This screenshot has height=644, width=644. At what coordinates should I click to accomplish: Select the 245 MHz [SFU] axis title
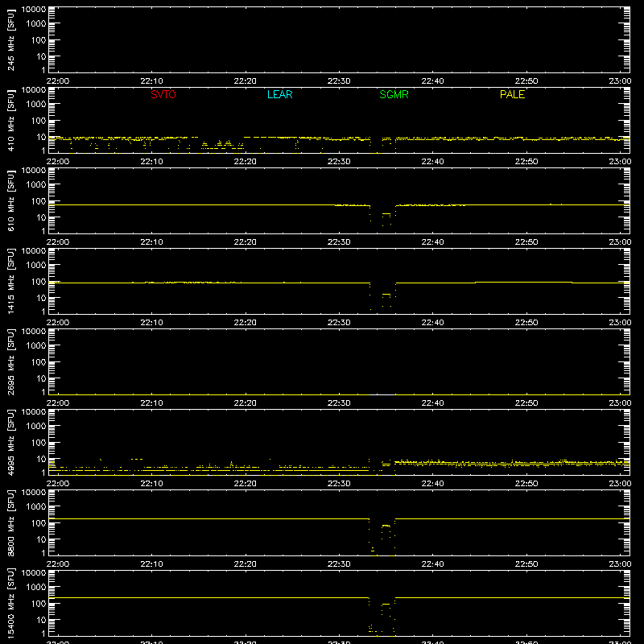(10, 40)
